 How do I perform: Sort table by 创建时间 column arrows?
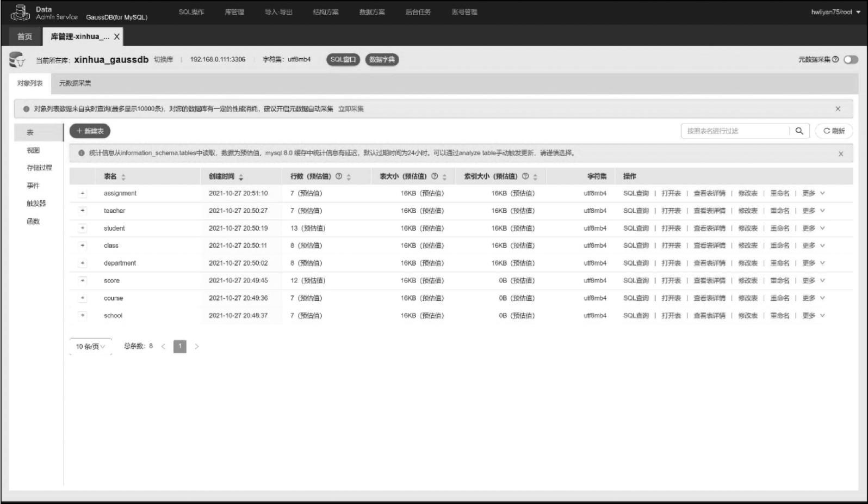[x=241, y=177]
